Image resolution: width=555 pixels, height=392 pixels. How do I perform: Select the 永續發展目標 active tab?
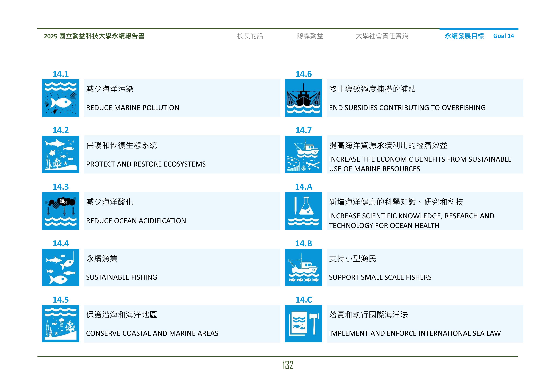point(464,36)
